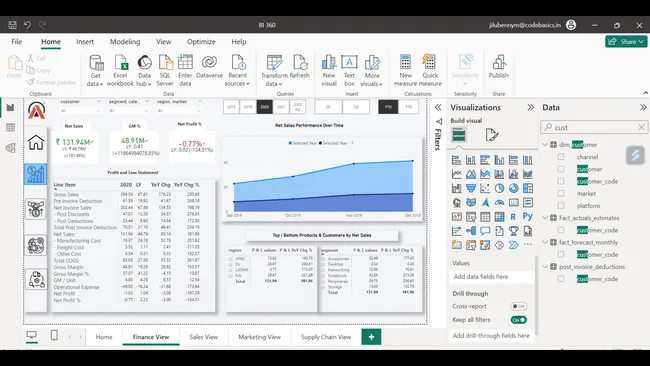Check customer_code under dim_customer

(x=560, y=181)
